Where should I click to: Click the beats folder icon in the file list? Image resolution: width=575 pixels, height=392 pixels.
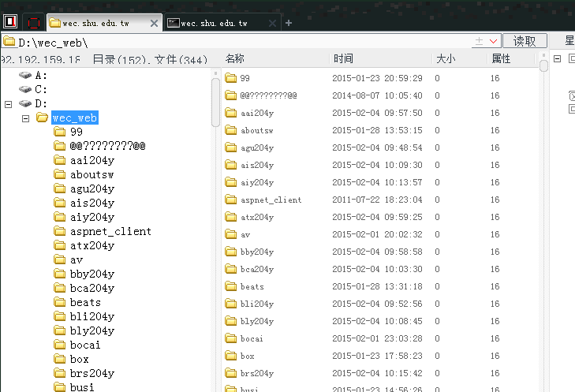pyautogui.click(x=230, y=286)
